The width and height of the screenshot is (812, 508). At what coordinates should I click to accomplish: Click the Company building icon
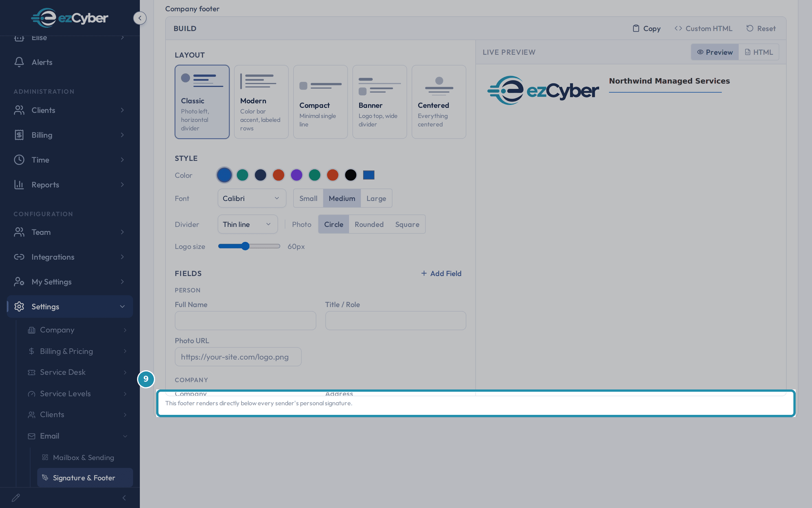point(32,330)
